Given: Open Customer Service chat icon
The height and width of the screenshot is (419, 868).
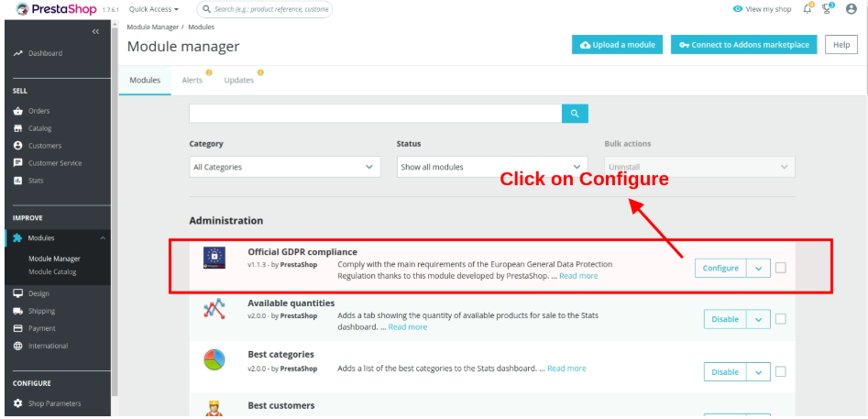Looking at the screenshot, I should pyautogui.click(x=18, y=162).
